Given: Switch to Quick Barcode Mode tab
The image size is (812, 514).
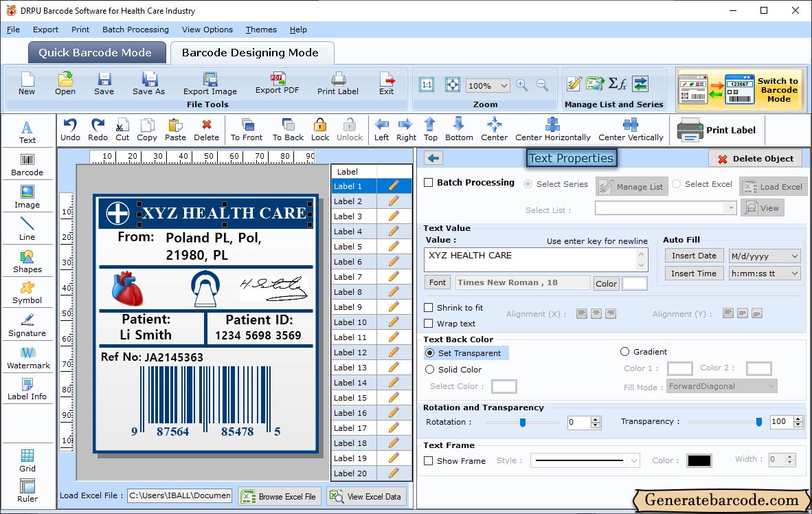Looking at the screenshot, I should (x=95, y=52).
